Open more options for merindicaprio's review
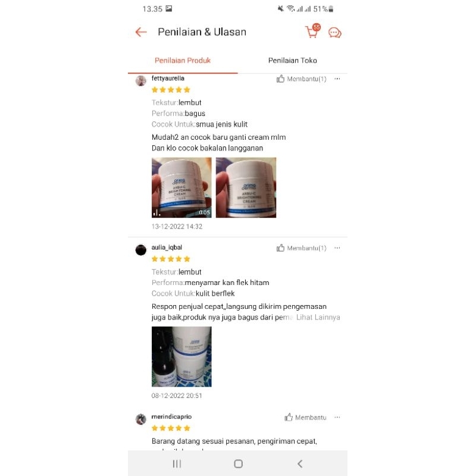476x476 pixels. pos(337,418)
